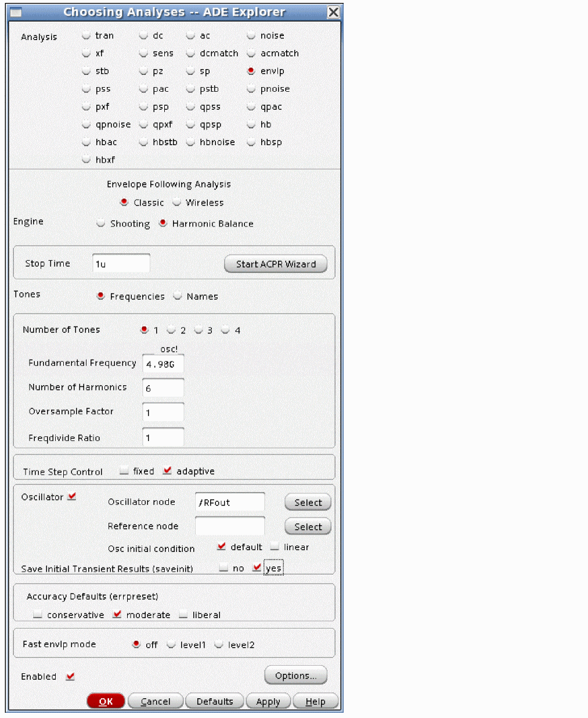Viewport: 588px width, 718px height.
Task: Click the Fundamental Frequency field
Action: coord(163,364)
